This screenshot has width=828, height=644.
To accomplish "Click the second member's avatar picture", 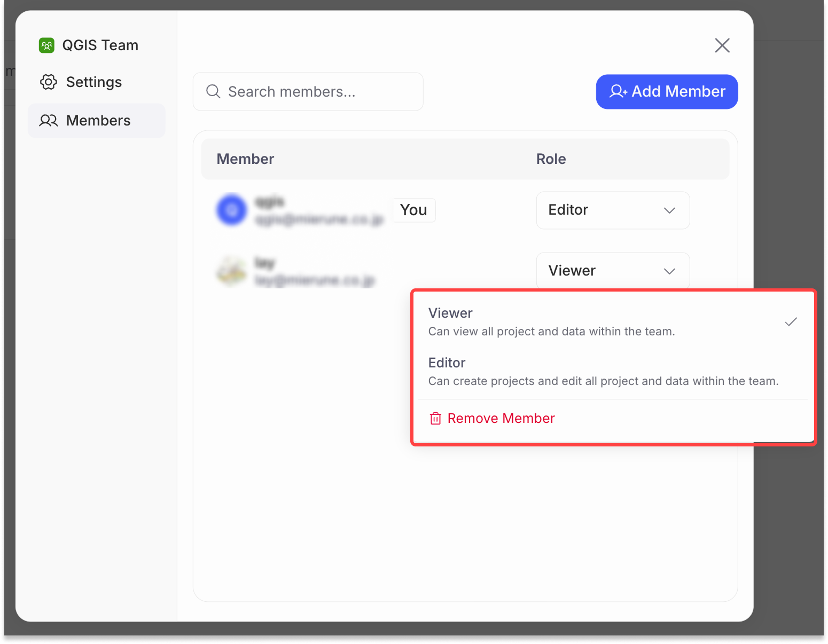I will [231, 271].
